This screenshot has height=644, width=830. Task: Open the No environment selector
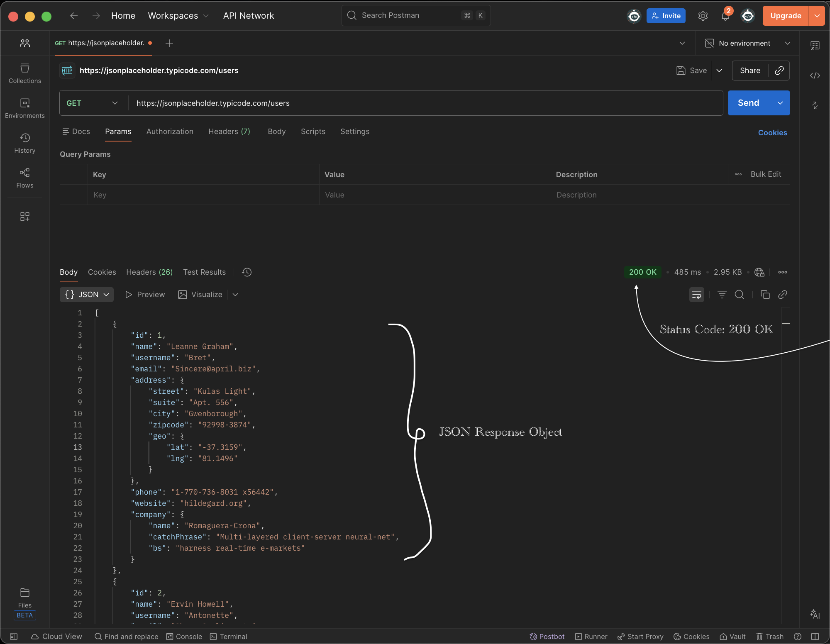tap(745, 43)
